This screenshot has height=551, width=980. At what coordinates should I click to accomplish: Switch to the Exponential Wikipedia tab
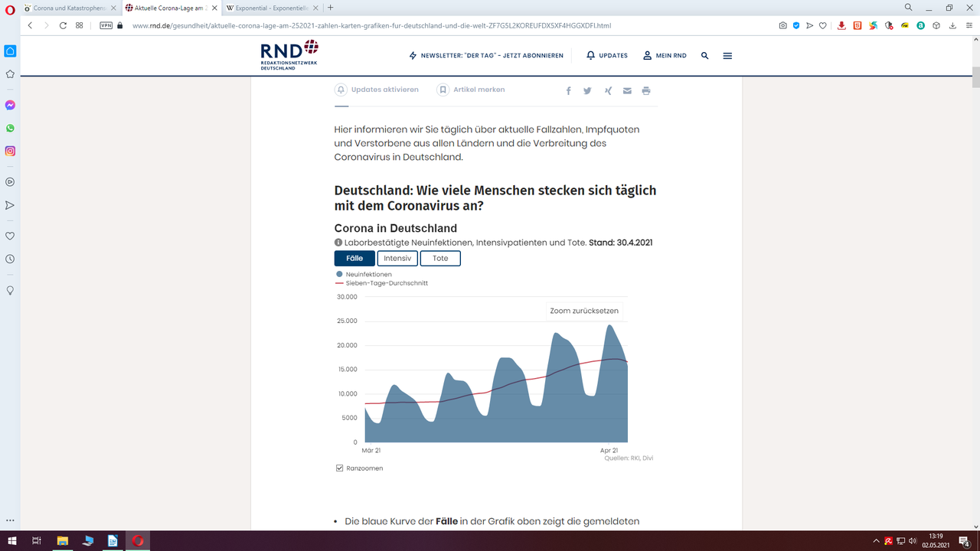[271, 8]
